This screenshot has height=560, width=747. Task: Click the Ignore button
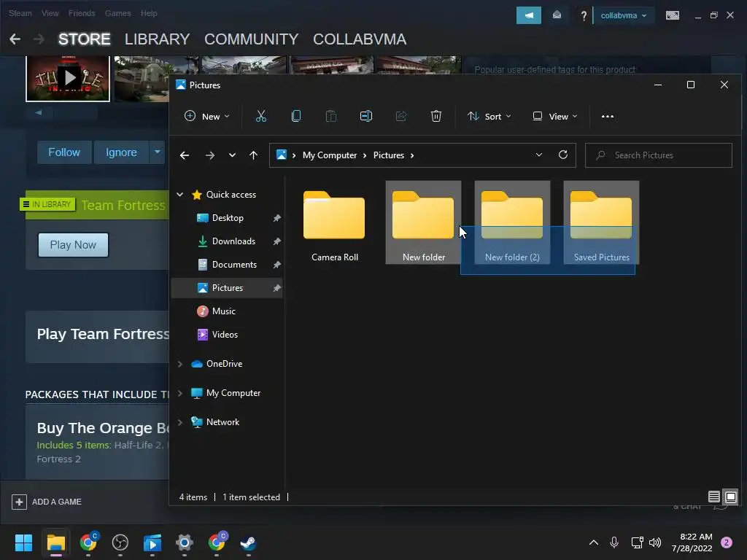tap(121, 152)
